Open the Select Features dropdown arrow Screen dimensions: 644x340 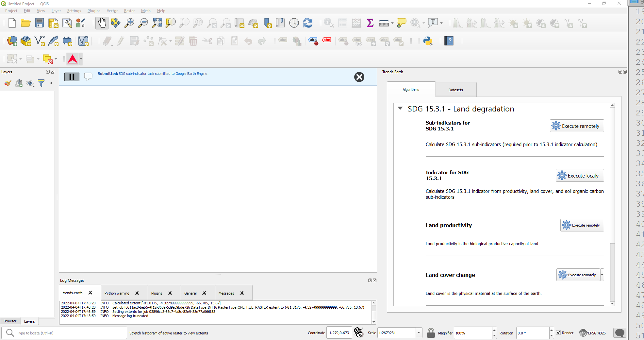(x=21, y=59)
